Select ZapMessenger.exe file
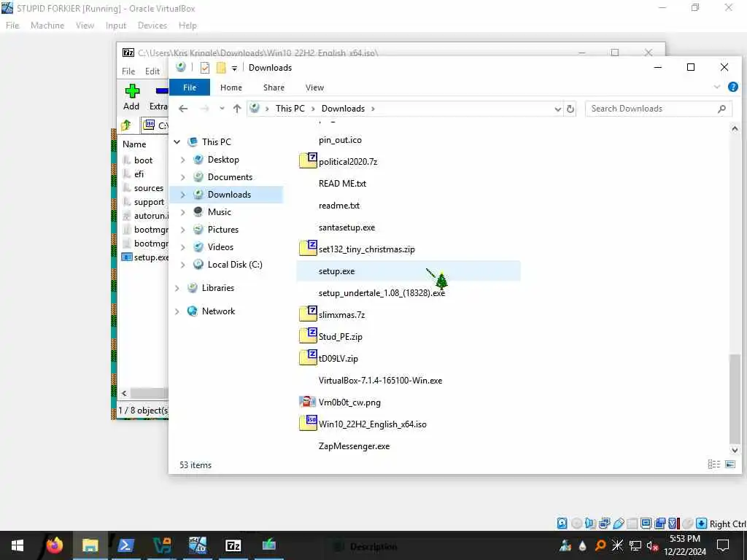 [x=354, y=446]
